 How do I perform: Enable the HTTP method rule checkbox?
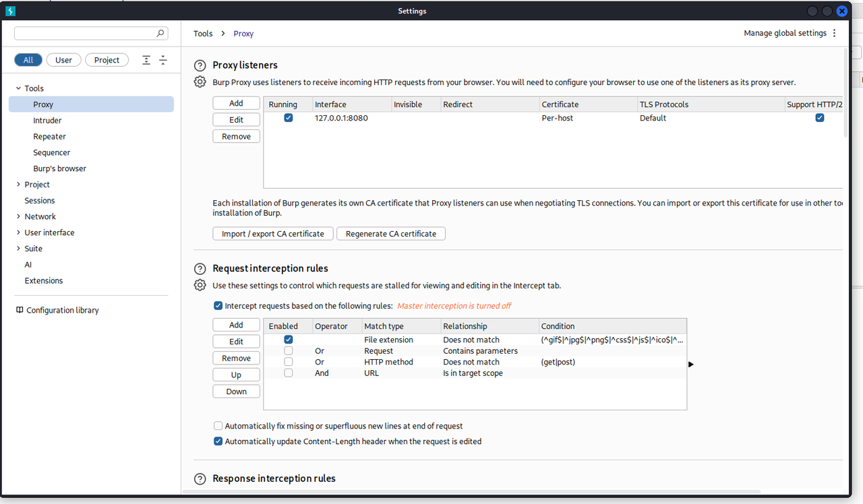pos(289,362)
